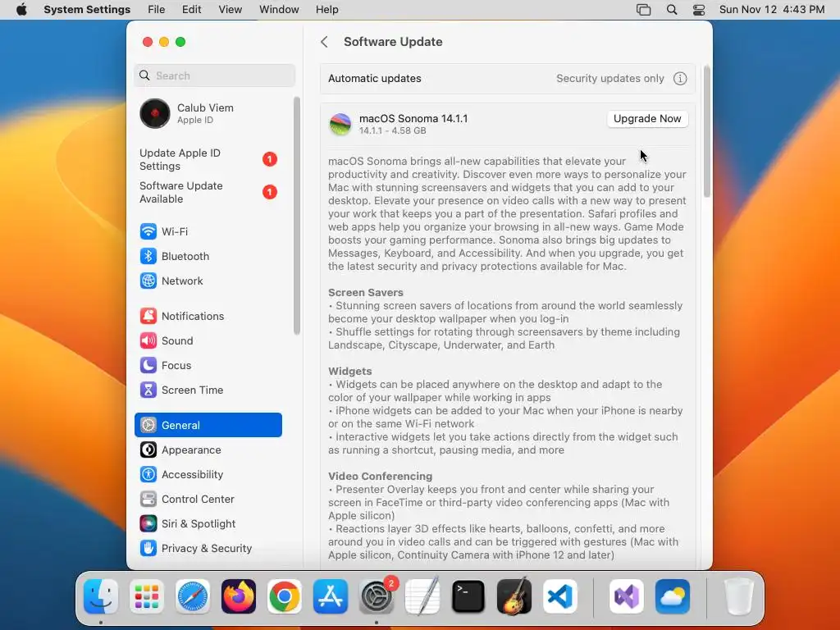Open Weather app from the Dock
This screenshot has width=840, height=630.
coord(673,596)
